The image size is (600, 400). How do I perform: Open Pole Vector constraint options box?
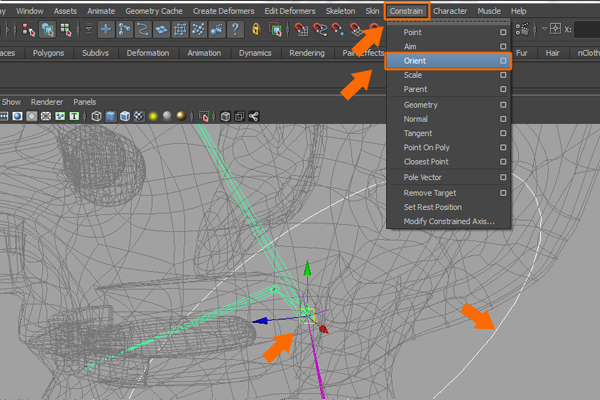click(x=503, y=177)
